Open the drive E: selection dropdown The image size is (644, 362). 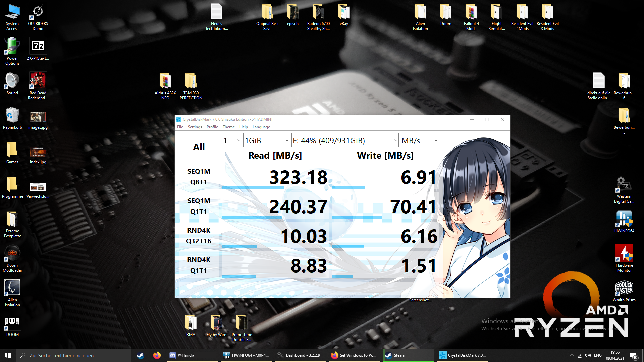345,141
